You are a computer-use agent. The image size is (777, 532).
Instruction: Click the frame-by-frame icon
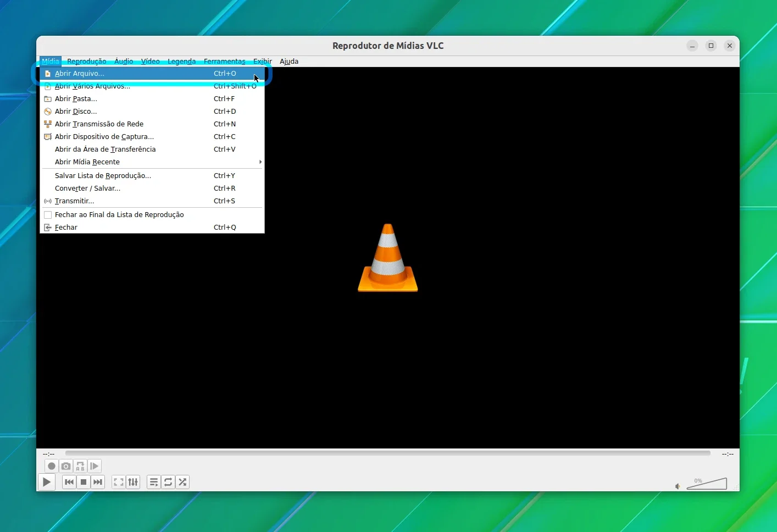click(95, 466)
